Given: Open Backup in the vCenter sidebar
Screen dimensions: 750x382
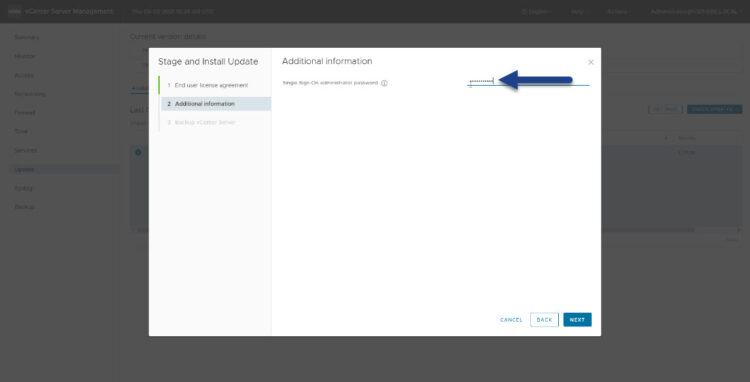Looking at the screenshot, I should pyautogui.click(x=24, y=207).
